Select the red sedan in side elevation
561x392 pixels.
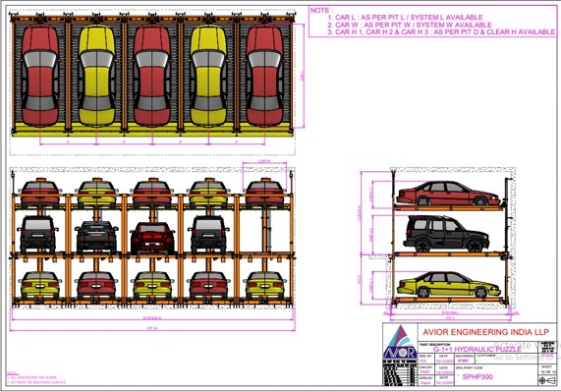(448, 194)
